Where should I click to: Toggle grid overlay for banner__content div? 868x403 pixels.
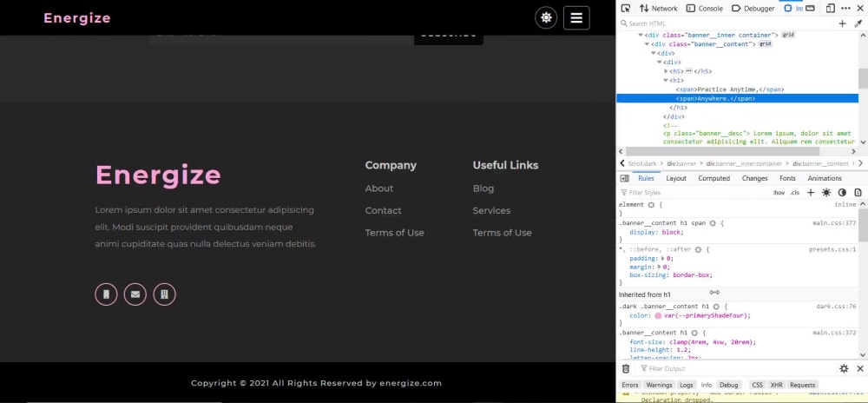[765, 43]
